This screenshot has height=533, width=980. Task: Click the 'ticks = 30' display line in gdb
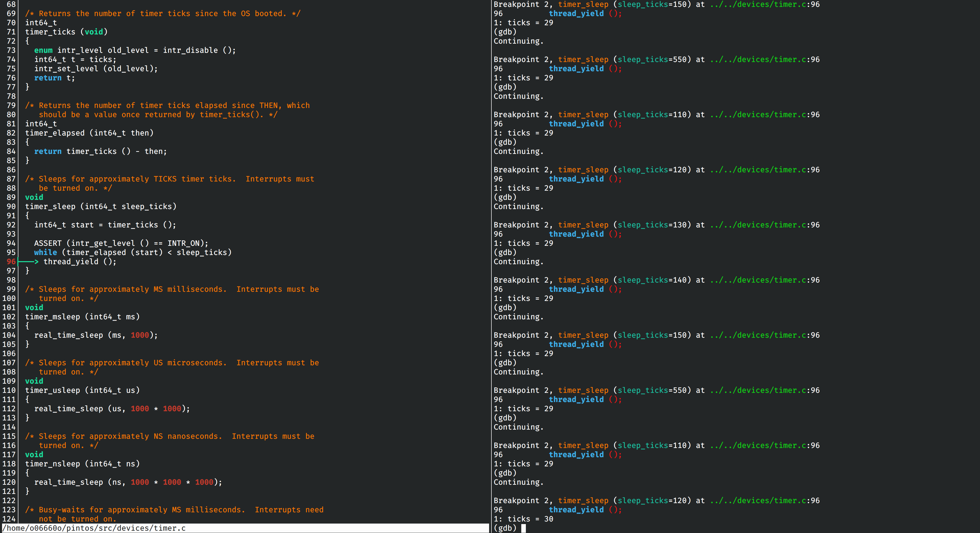524,519
